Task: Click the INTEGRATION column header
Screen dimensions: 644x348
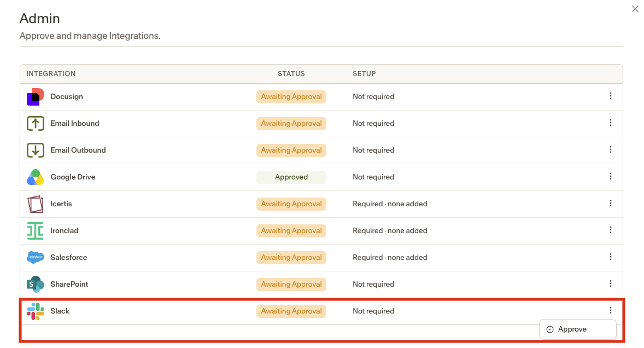Action: tap(51, 74)
